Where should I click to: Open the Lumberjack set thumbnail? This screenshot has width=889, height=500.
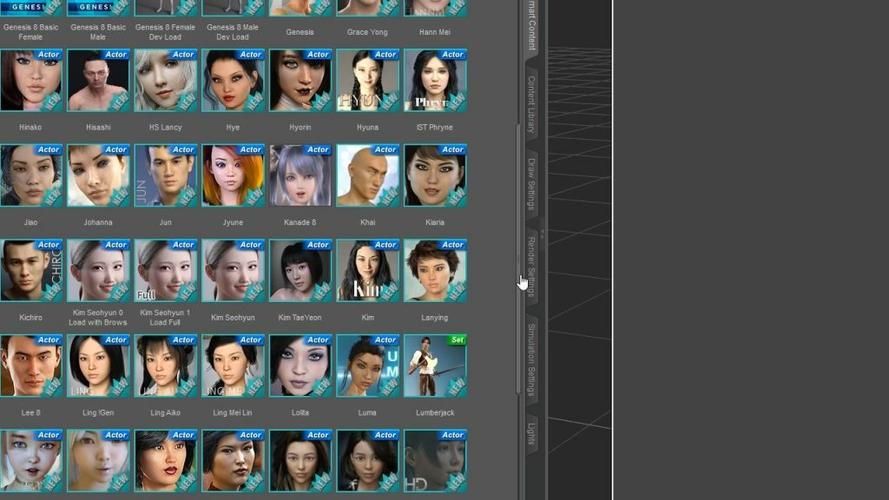pos(435,366)
